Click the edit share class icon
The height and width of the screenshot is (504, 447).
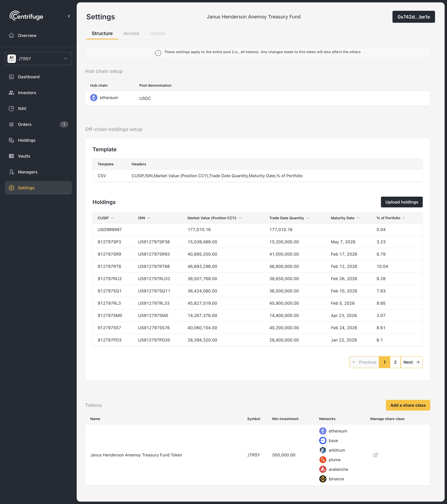coord(375,455)
